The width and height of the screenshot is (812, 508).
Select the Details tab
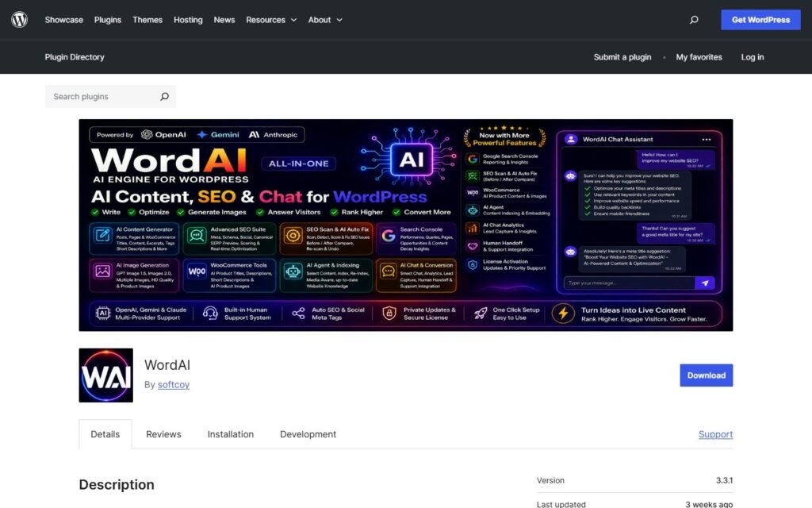point(105,434)
